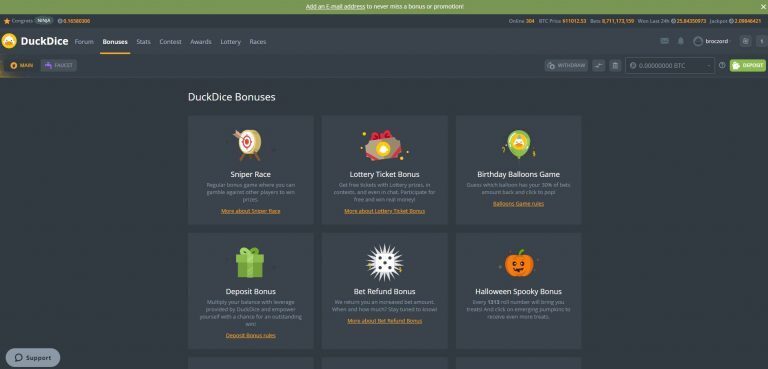Open the Contest menu item
Image resolution: width=768 pixels, height=369 pixels.
click(170, 42)
